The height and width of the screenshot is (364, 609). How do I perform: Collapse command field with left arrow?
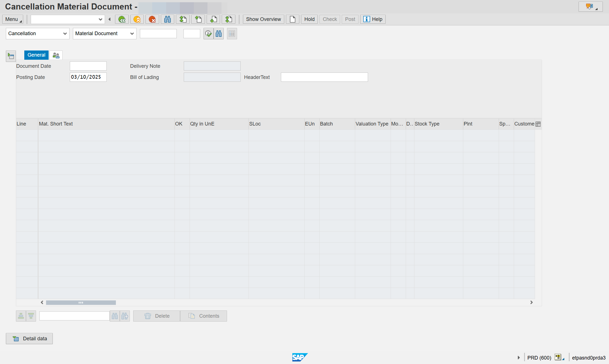(x=109, y=19)
